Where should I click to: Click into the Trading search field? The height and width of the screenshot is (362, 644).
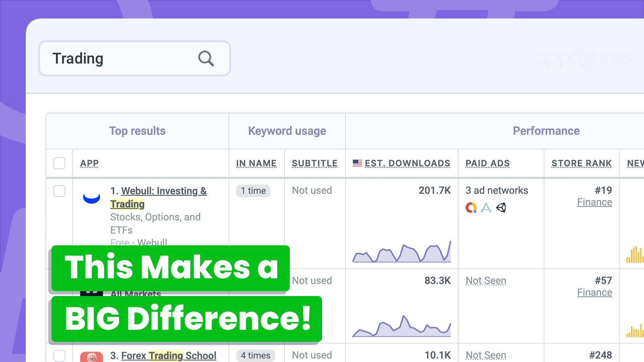click(134, 58)
